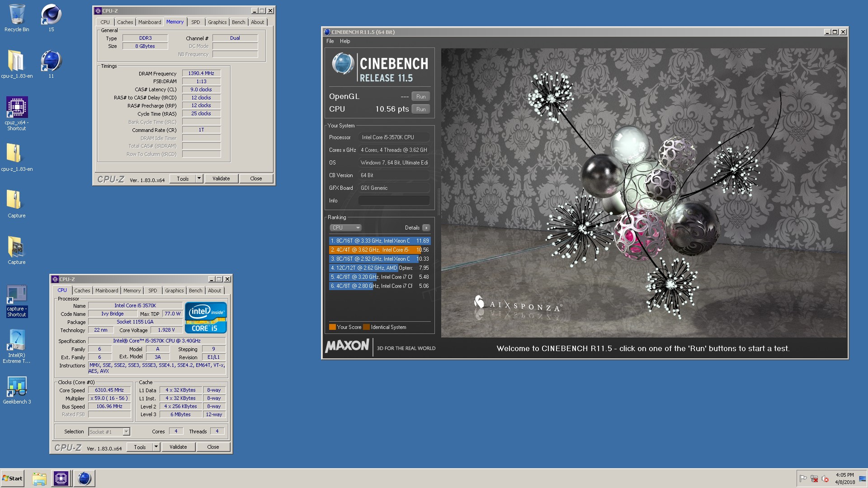Open the network status tray icon
Viewport: 868px width, 488px height.
814,479
